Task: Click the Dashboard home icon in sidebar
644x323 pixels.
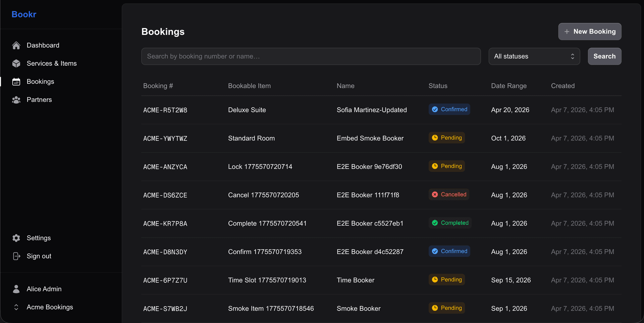Action: [16, 45]
